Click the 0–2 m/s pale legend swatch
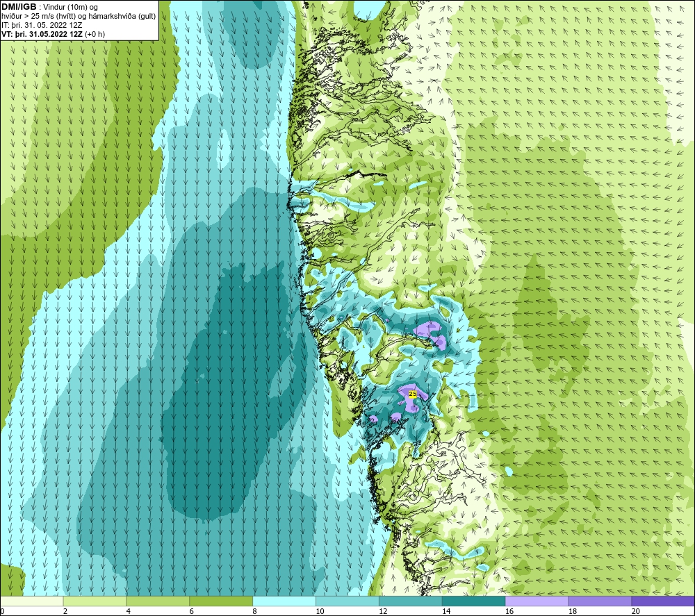695x616 pixels. click(x=32, y=601)
